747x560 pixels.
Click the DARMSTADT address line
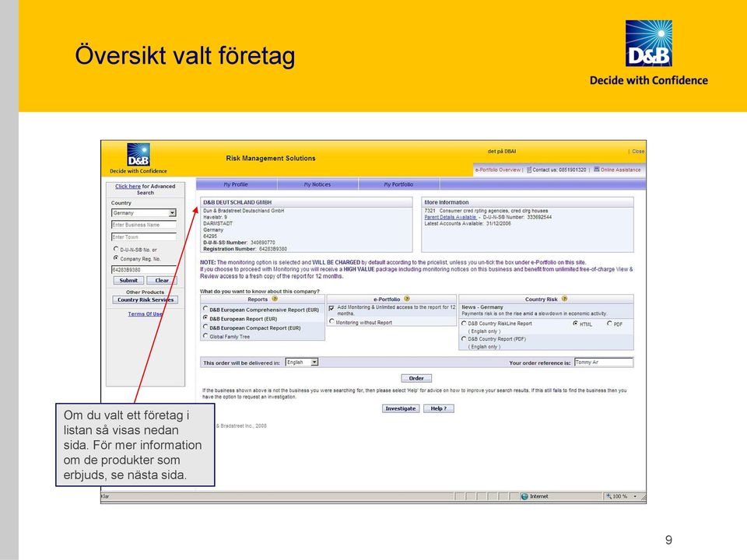218,223
